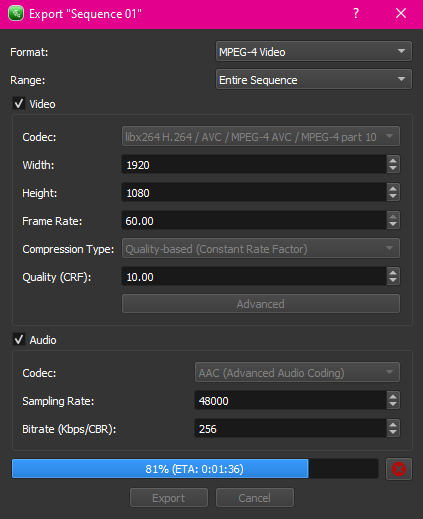Open the Range dropdown showing Entire Sequence

click(x=314, y=80)
